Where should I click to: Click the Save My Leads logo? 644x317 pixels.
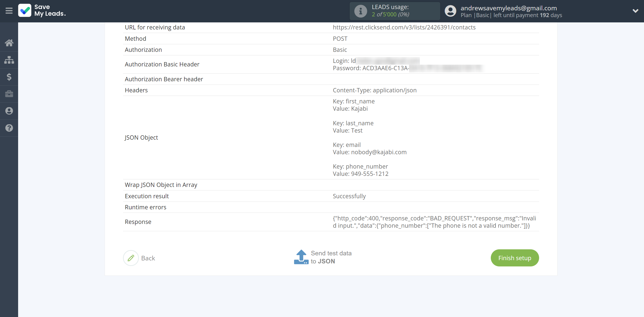[x=42, y=11]
